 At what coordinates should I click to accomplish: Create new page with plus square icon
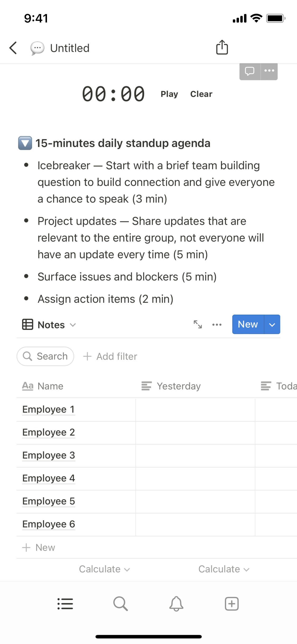pos(232,604)
